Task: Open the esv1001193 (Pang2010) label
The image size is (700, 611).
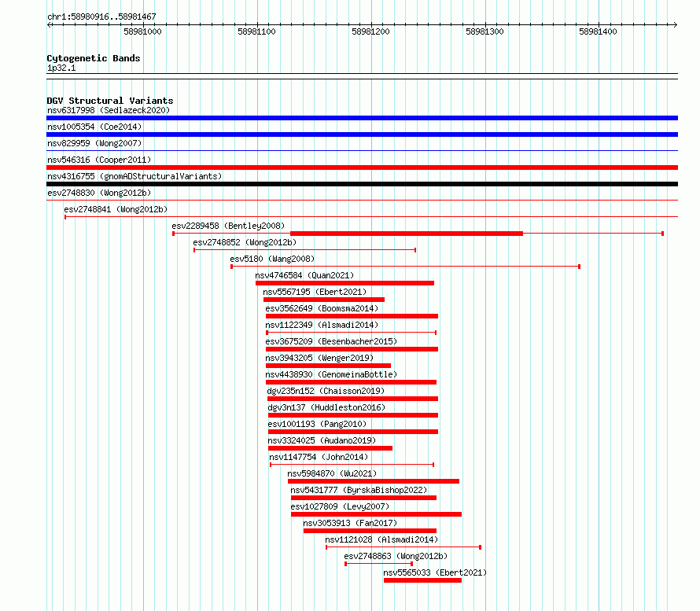Action: coord(317,424)
